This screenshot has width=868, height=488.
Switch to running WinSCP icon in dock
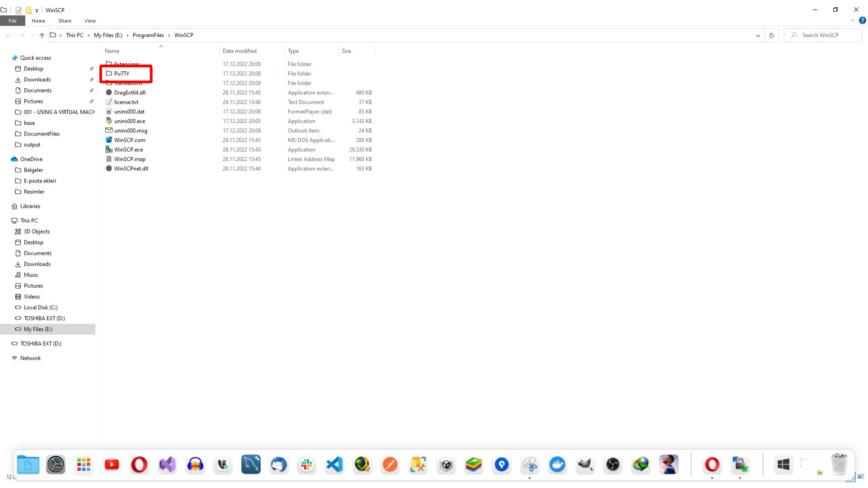pos(740,465)
